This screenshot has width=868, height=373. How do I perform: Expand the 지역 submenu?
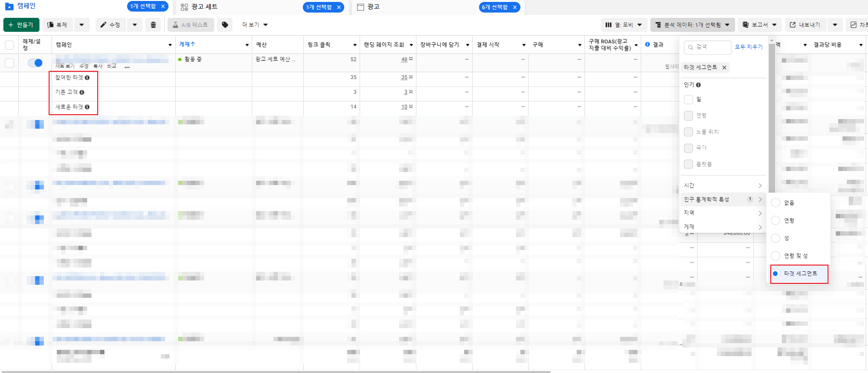[x=723, y=213]
